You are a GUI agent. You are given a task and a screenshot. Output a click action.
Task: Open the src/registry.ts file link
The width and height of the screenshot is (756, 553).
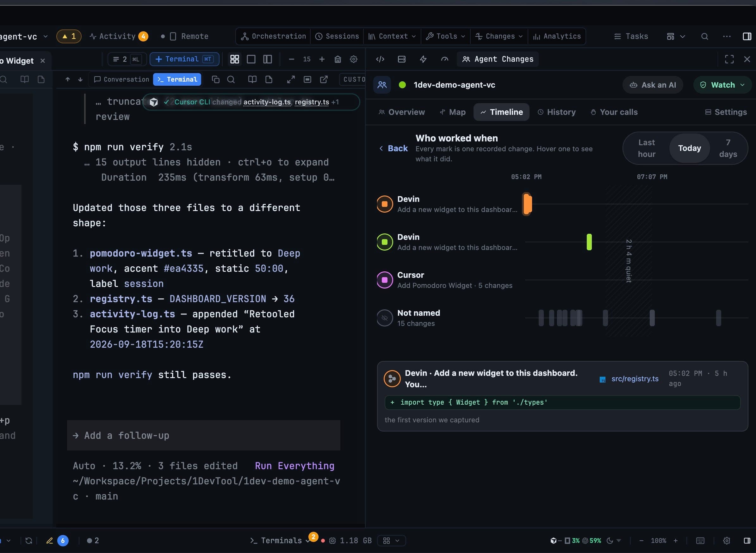tap(635, 379)
